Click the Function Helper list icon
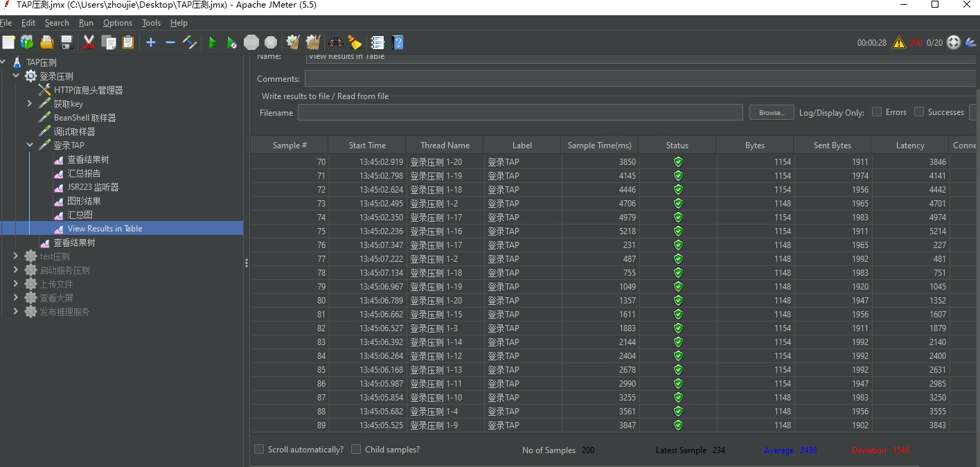The height and width of the screenshot is (467, 980). click(377, 43)
